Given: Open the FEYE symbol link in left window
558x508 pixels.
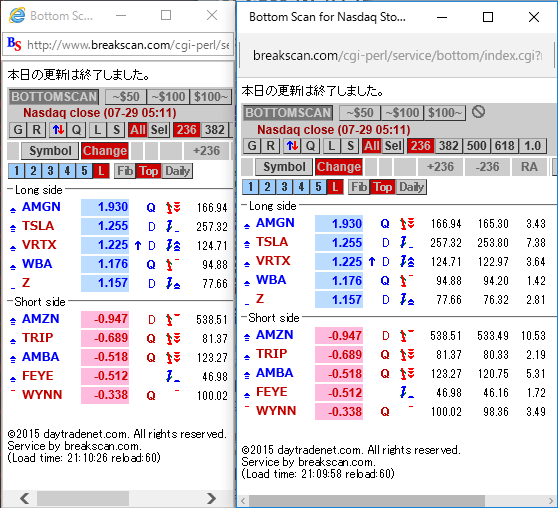Looking at the screenshot, I should (x=38, y=375).
